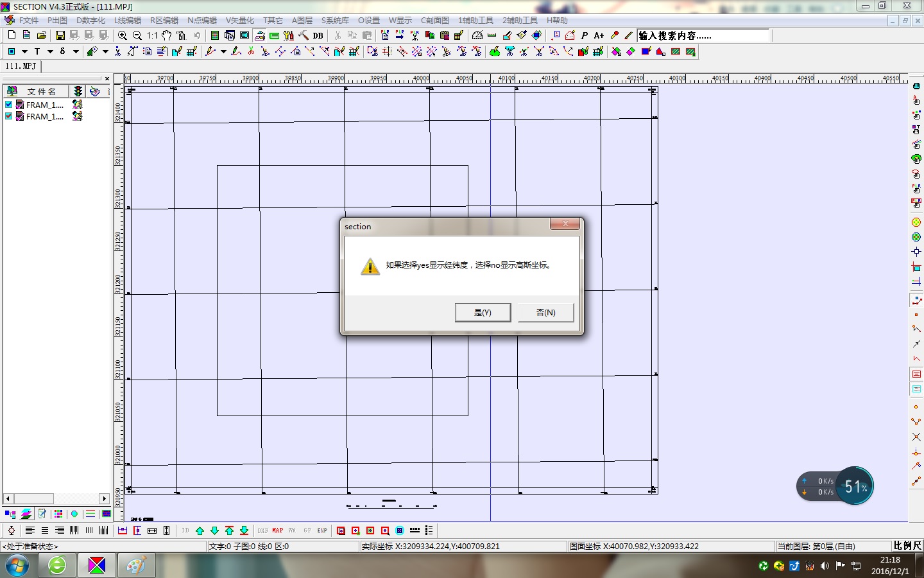This screenshot has height=578, width=924.
Task: Click the A+ text enlarge icon
Action: click(x=599, y=35)
